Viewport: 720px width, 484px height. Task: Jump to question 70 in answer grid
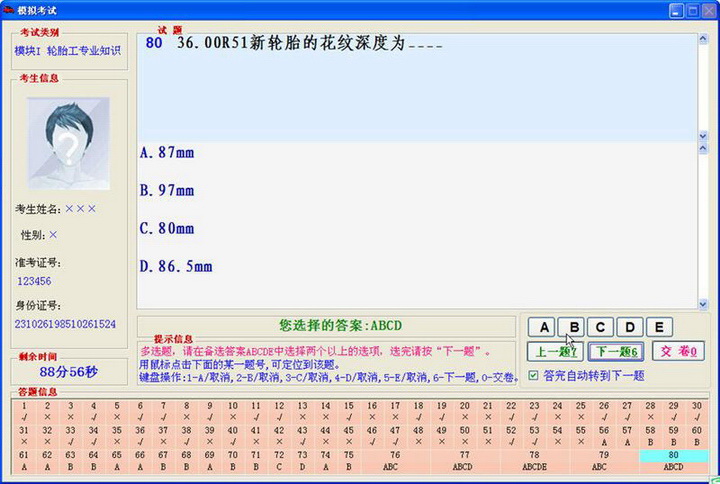point(233,461)
